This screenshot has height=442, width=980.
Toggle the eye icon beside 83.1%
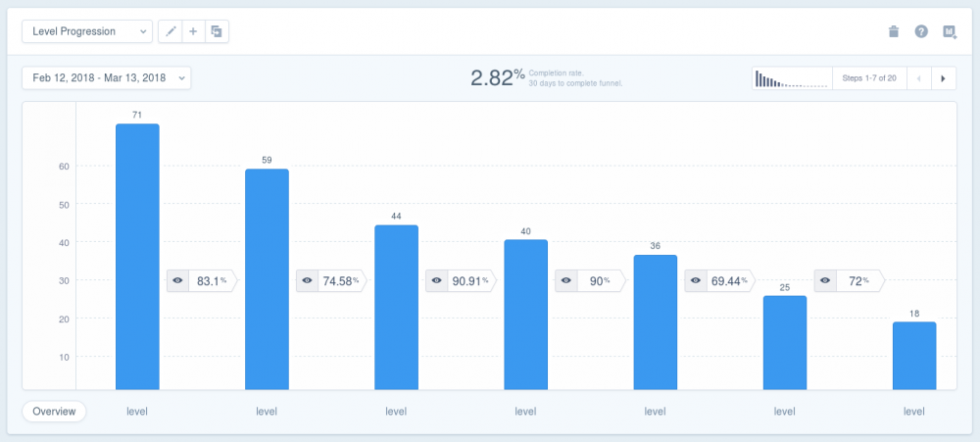pos(177,280)
